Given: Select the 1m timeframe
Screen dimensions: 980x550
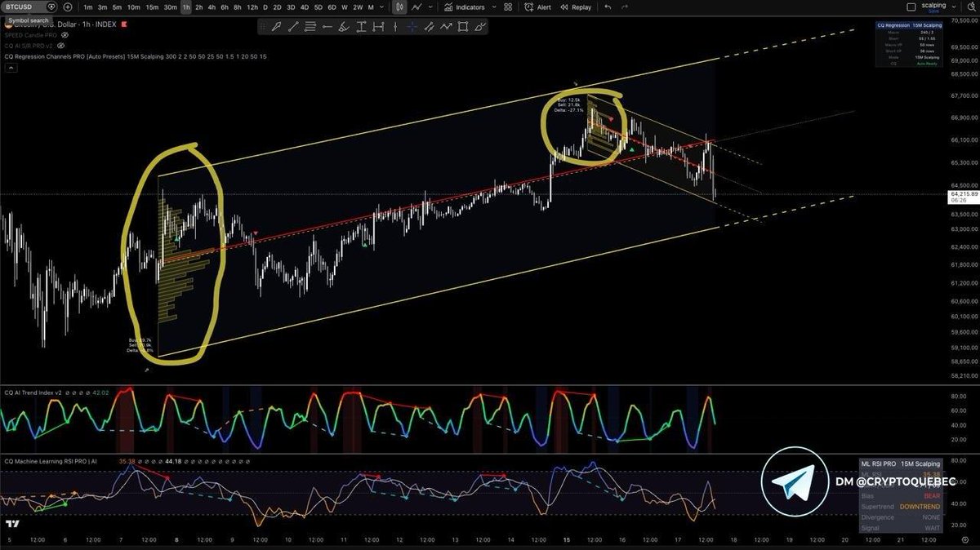Looking at the screenshot, I should click(x=87, y=7).
